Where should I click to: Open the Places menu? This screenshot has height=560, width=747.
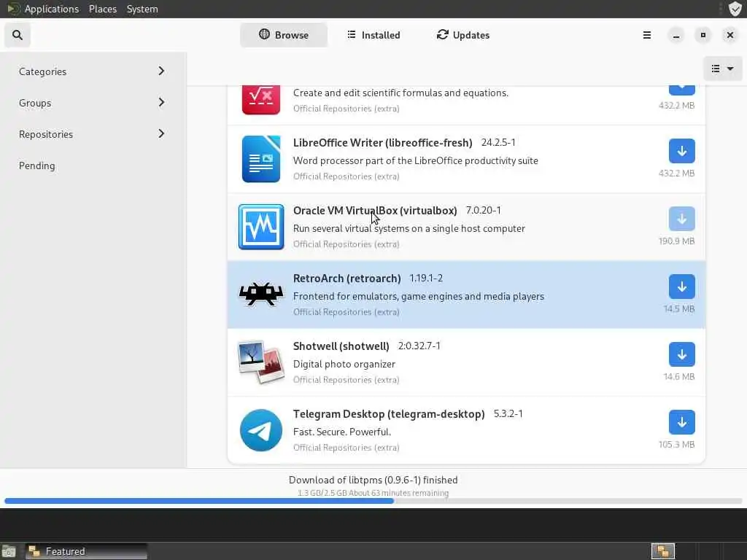pos(103,9)
